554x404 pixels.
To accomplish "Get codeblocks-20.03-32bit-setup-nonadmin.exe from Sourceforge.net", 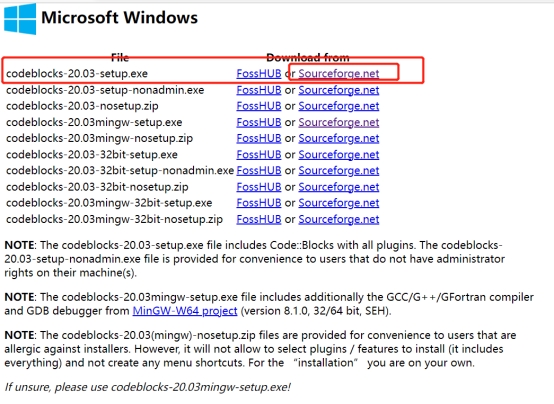I will (338, 170).
